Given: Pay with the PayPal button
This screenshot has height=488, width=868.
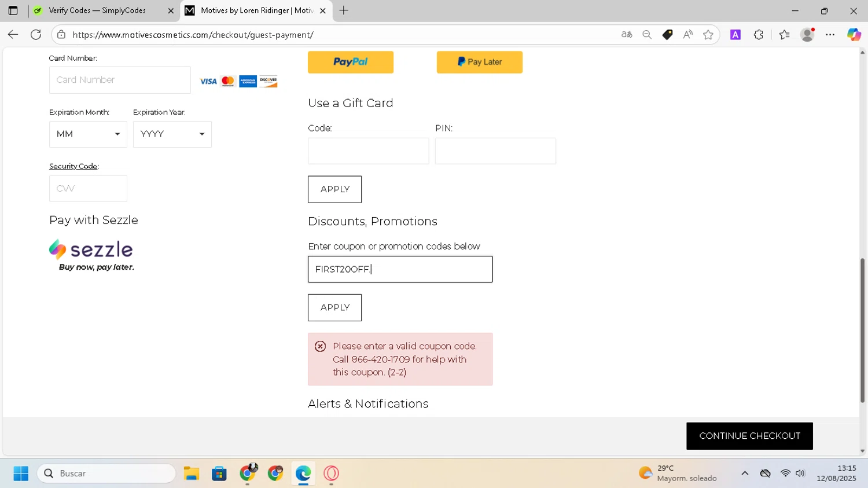Looking at the screenshot, I should tap(351, 62).
